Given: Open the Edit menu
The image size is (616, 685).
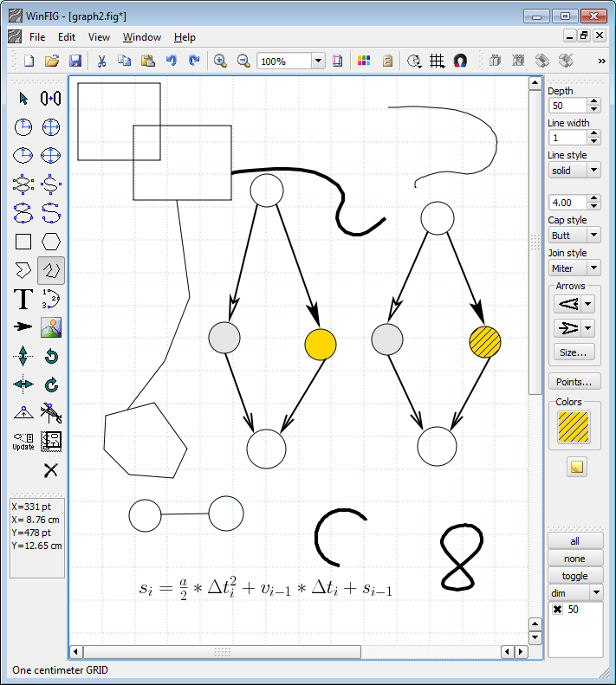Looking at the screenshot, I should pyautogui.click(x=67, y=37).
